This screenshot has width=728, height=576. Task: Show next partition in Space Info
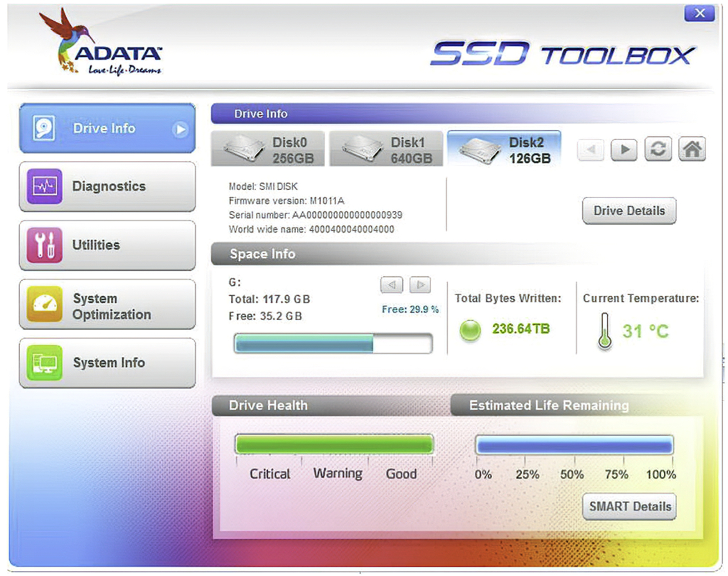point(420,285)
